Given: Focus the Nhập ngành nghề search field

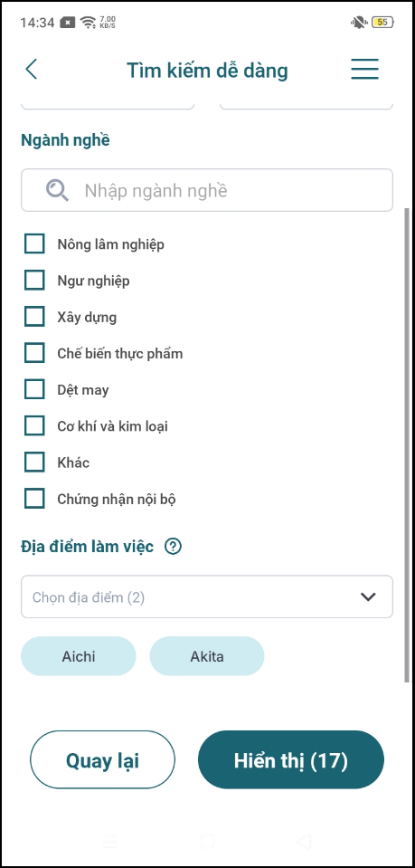Looking at the screenshot, I should point(207,190).
